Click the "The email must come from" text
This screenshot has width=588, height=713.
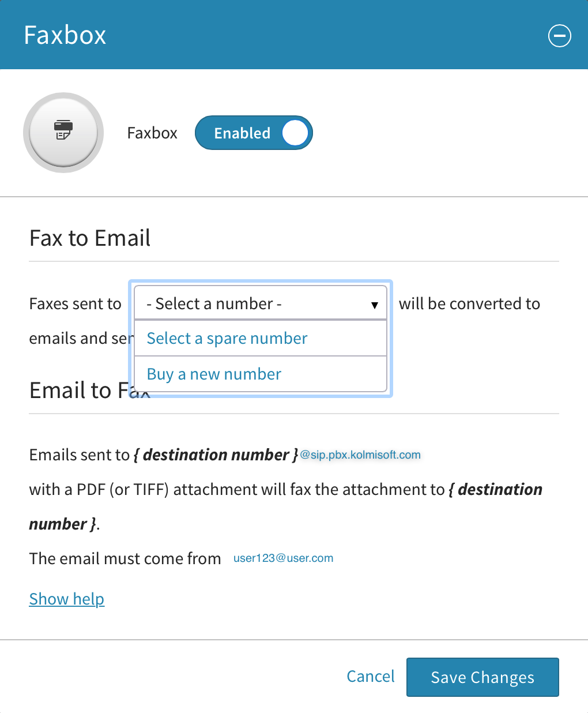coord(125,558)
